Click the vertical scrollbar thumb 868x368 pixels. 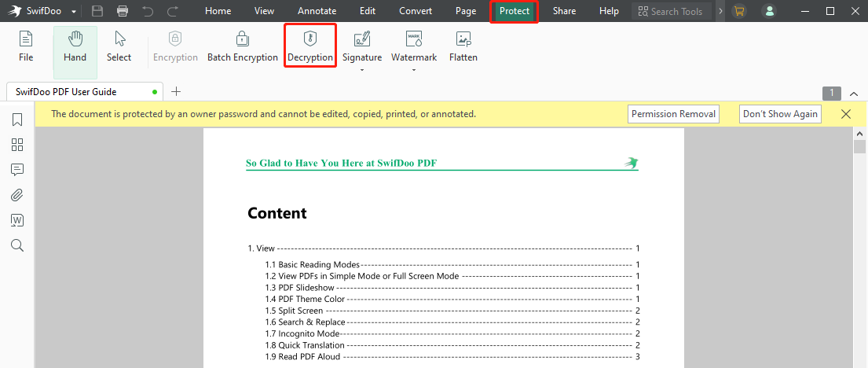point(859,146)
